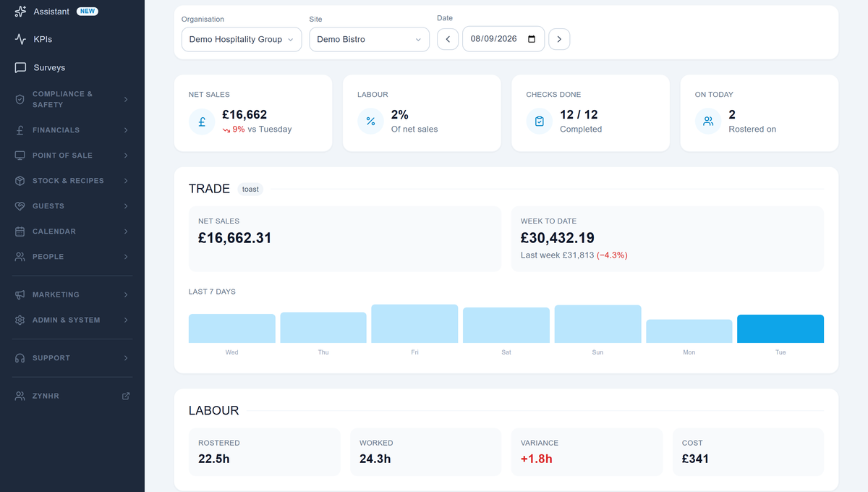The width and height of the screenshot is (868, 492).
Task: Click the £341 labour cost value
Action: tap(695, 459)
